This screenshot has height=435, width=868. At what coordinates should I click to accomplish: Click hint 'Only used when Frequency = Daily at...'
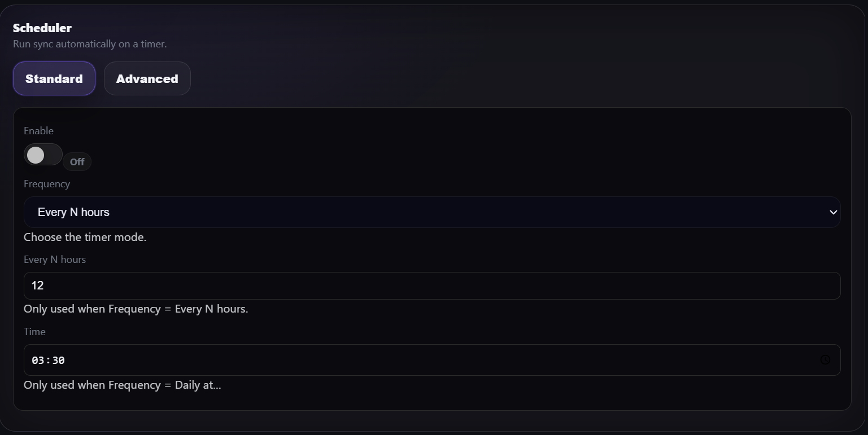point(122,385)
